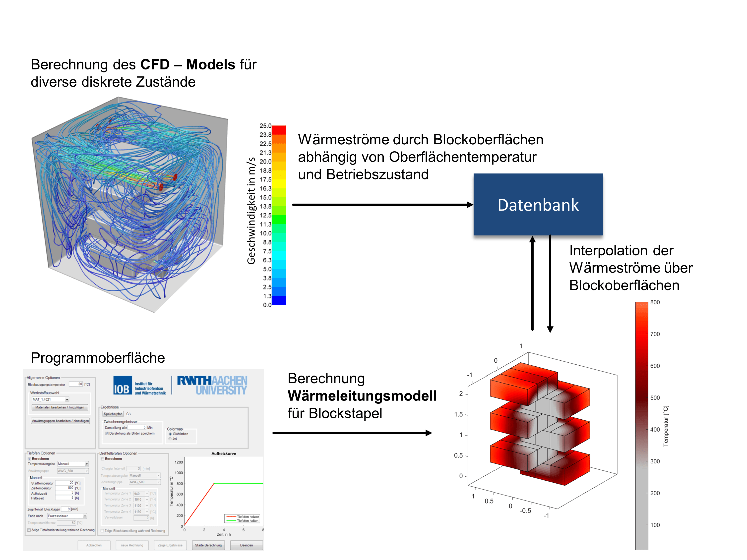Click the Berechnung des CFD – Models heading
Viewport: 747px width, 560px height.
pyautogui.click(x=143, y=73)
